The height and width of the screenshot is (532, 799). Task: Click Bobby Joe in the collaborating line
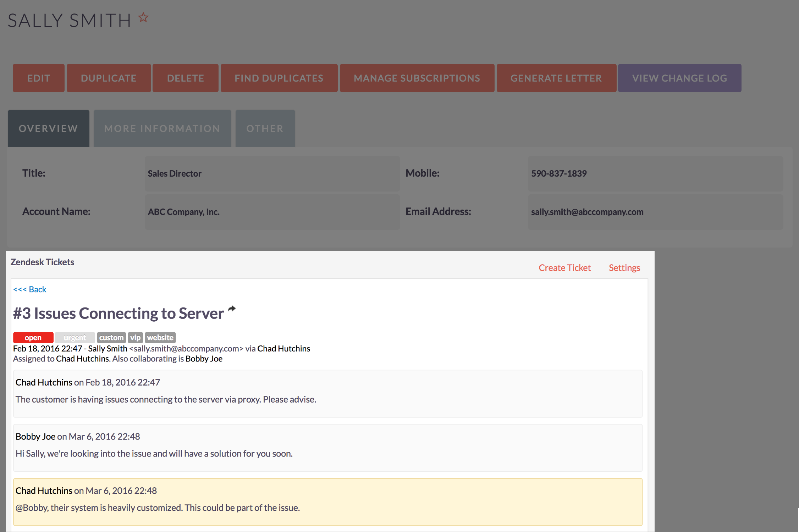[x=204, y=359]
